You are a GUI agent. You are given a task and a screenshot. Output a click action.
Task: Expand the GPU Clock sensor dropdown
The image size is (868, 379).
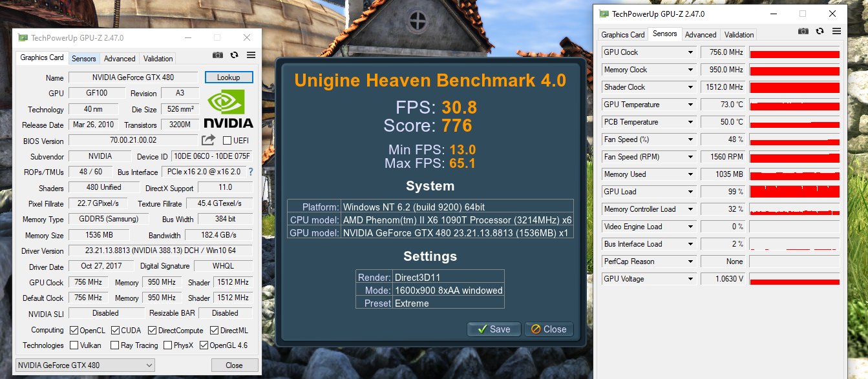point(690,52)
